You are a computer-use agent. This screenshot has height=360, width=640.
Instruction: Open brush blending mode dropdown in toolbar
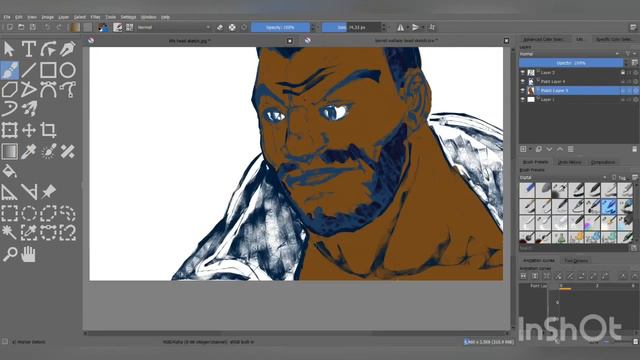pyautogui.click(x=173, y=27)
